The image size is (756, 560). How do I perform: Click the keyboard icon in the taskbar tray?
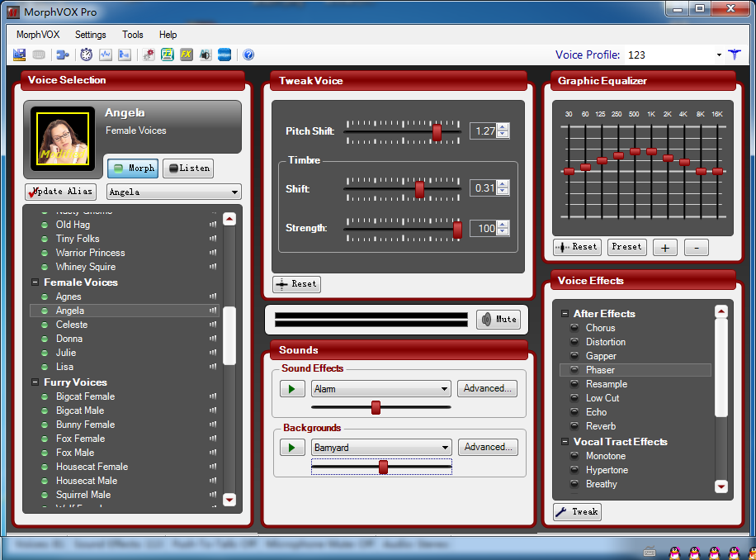click(650, 553)
